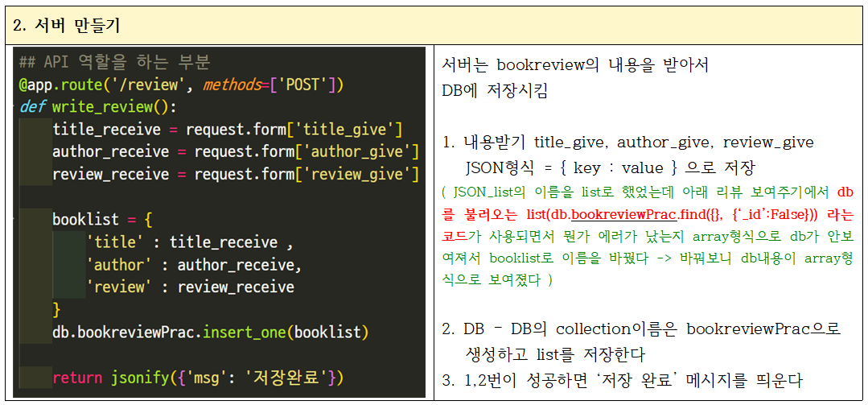Click the green note line starting '여져서 booklist로'
The image size is (868, 405).
click(648, 258)
